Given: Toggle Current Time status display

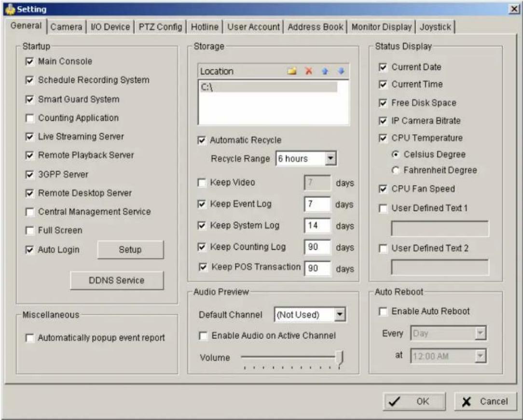Looking at the screenshot, I should [383, 84].
